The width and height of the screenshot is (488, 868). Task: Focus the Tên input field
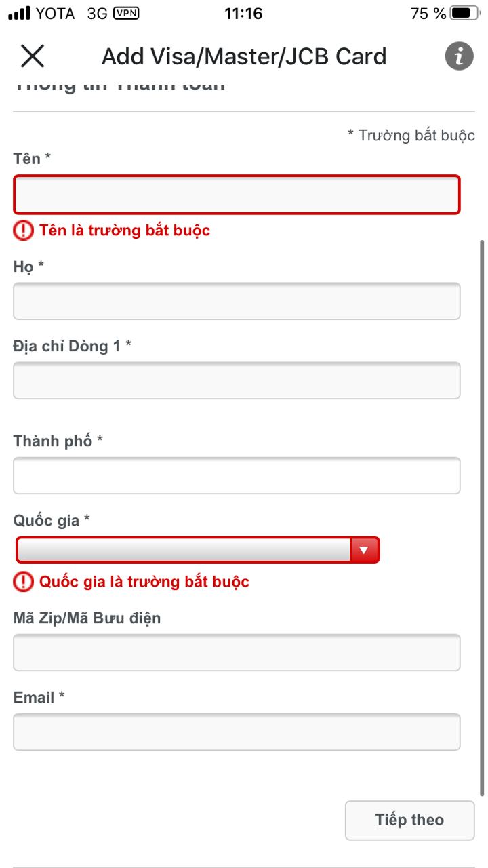237,195
